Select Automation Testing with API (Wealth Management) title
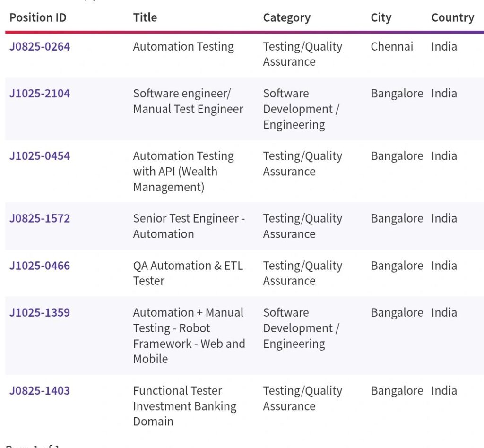Image resolution: width=484 pixels, height=448 pixels. 183,172
